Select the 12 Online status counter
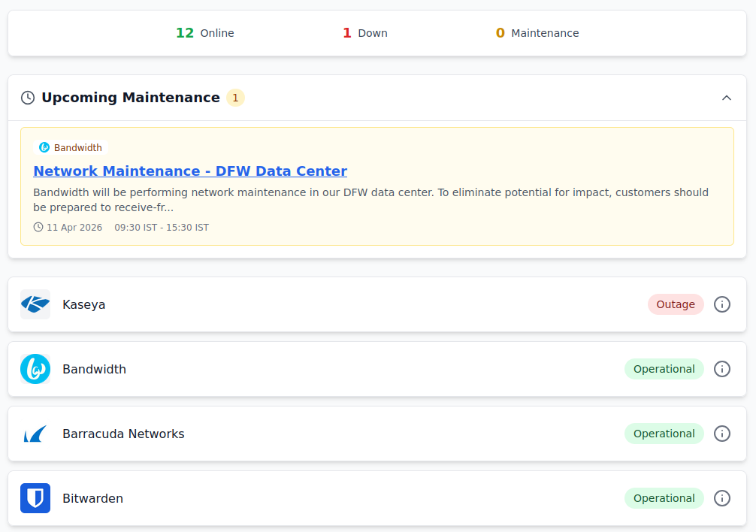Image resolution: width=756 pixels, height=532 pixels. [205, 33]
